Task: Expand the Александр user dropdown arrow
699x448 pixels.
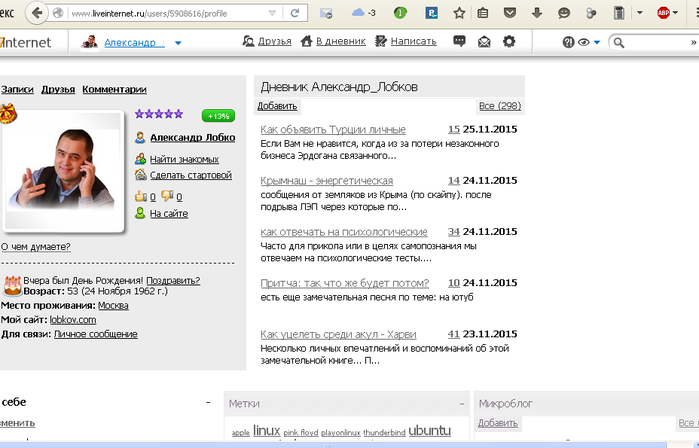Action: [178, 43]
